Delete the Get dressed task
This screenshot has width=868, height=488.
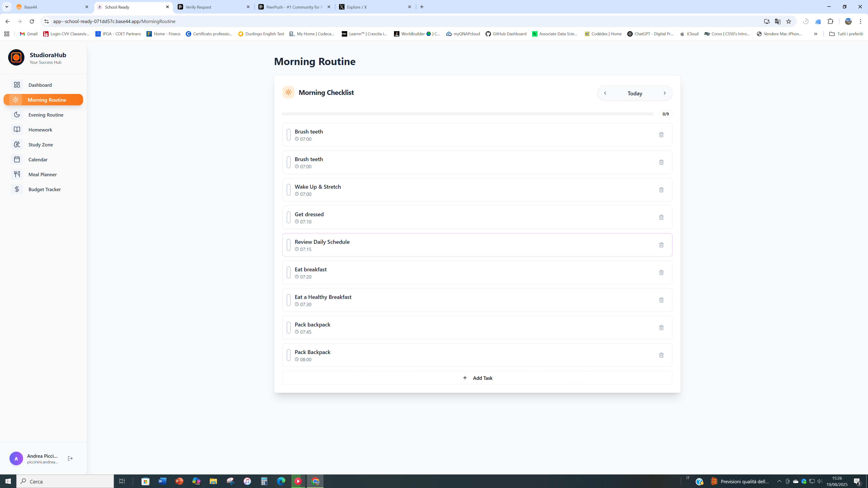click(661, 218)
